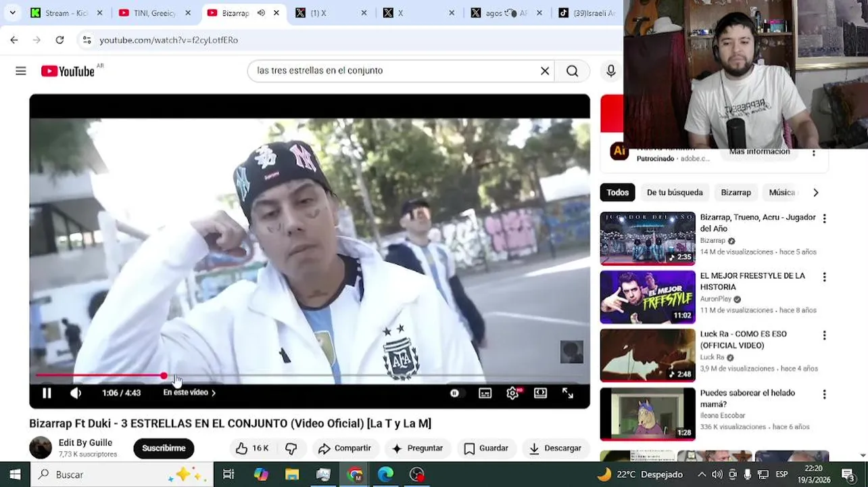Select the Todos filter chip
868x487 pixels.
tap(617, 192)
